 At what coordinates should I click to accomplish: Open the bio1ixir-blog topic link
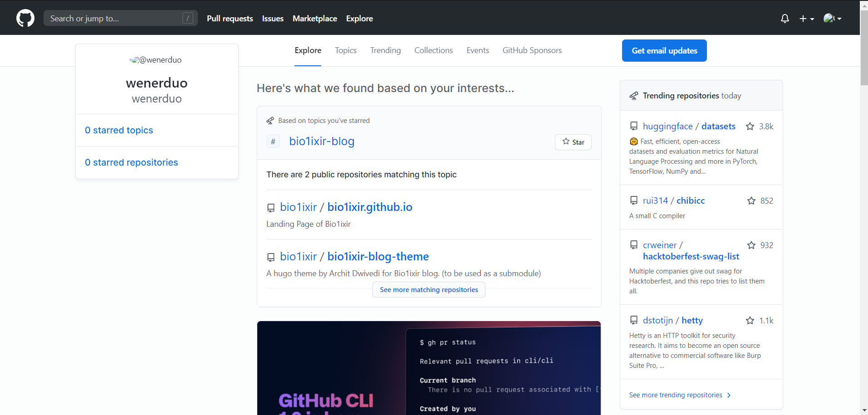click(x=322, y=142)
